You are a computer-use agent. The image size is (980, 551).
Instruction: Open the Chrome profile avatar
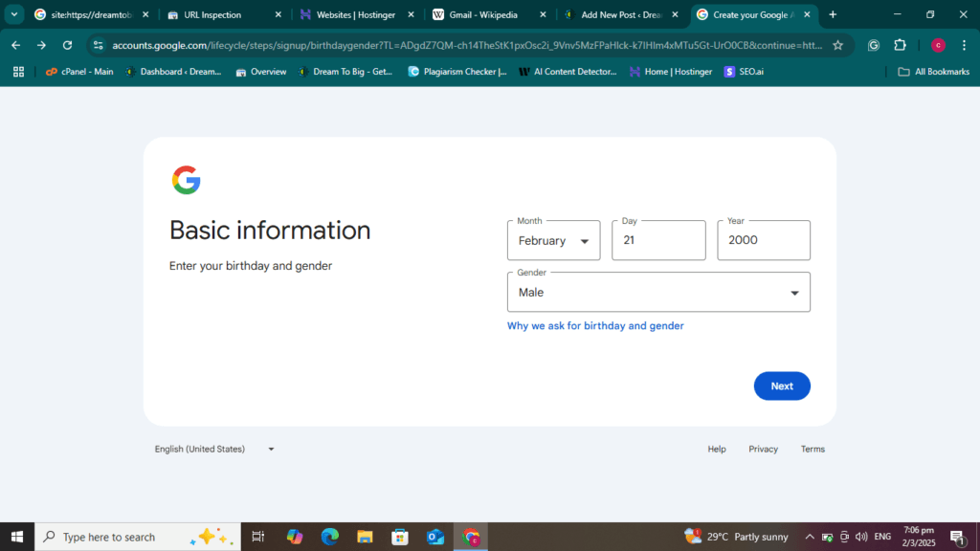tap(938, 45)
